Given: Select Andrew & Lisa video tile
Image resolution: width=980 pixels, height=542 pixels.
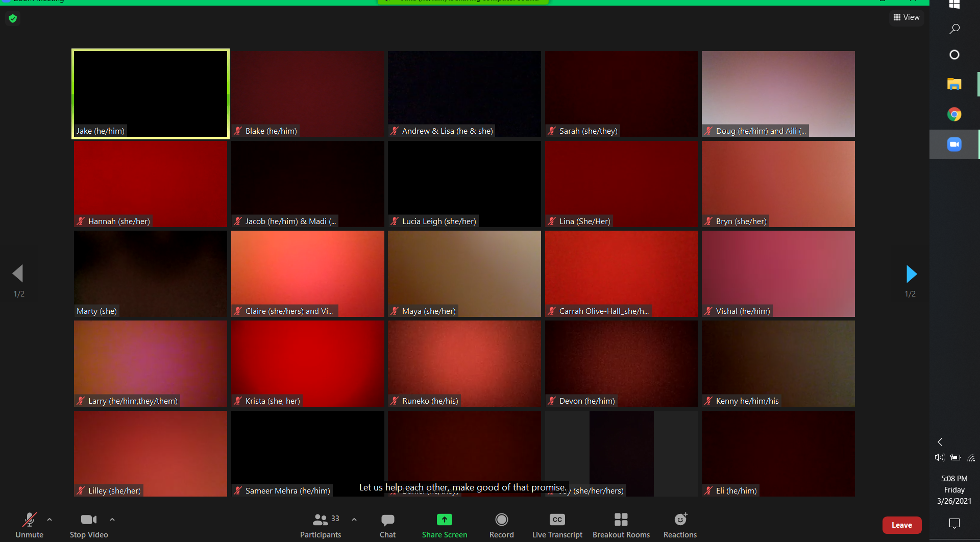Looking at the screenshot, I should [464, 94].
